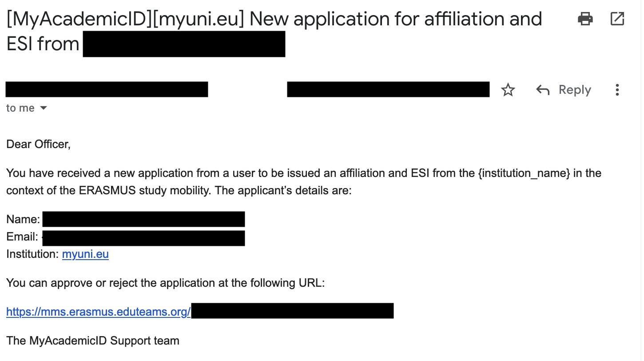Print this email with the printer icon

[x=585, y=19]
